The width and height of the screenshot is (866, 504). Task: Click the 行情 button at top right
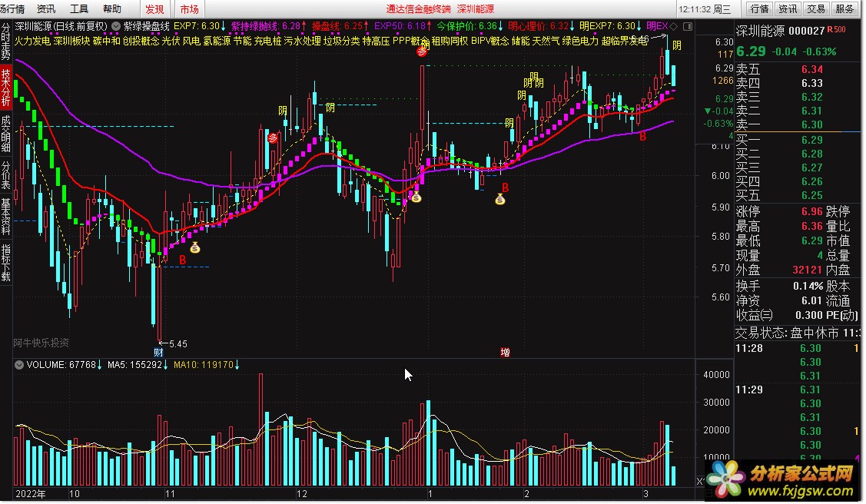click(759, 8)
